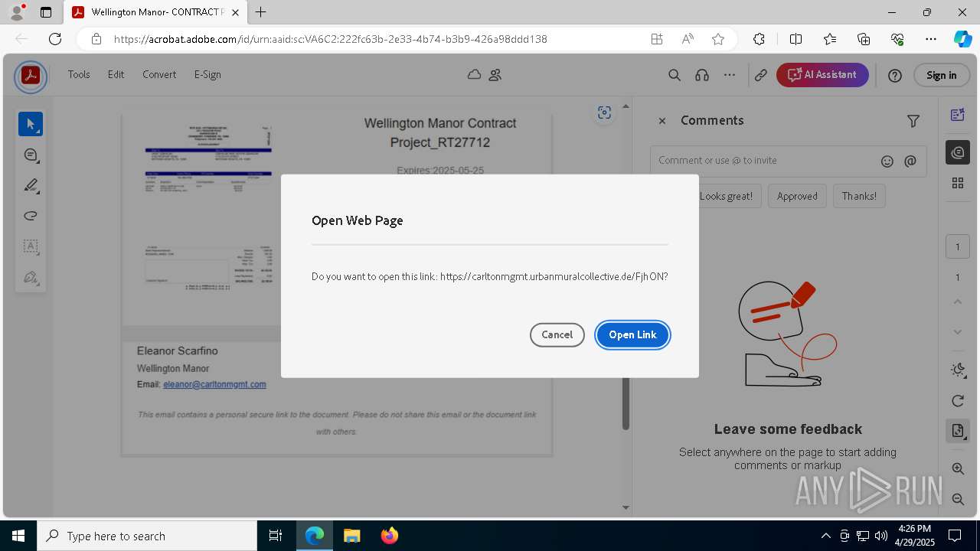The width and height of the screenshot is (980, 551).
Task: Click the split screen icon
Action: (796, 39)
